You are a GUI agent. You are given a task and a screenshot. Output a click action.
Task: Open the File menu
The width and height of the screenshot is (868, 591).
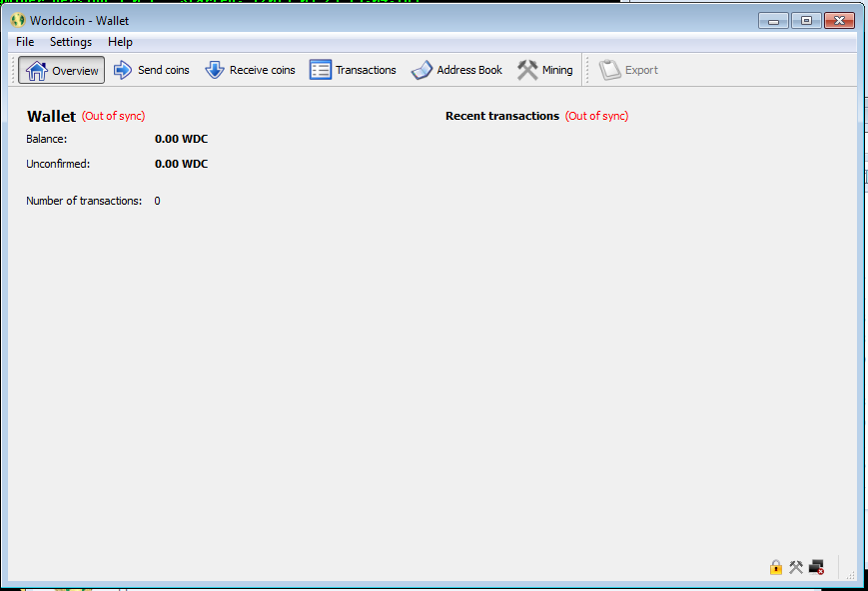click(x=25, y=42)
